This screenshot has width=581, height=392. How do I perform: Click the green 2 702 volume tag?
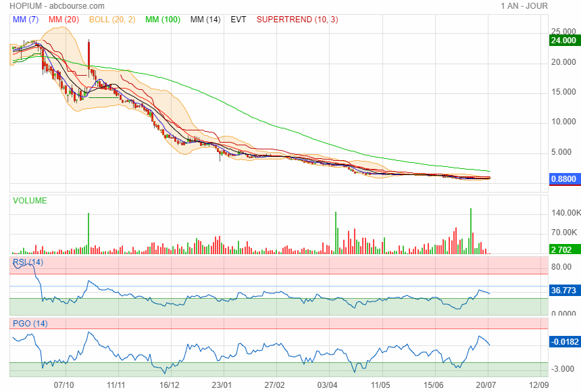(565, 249)
